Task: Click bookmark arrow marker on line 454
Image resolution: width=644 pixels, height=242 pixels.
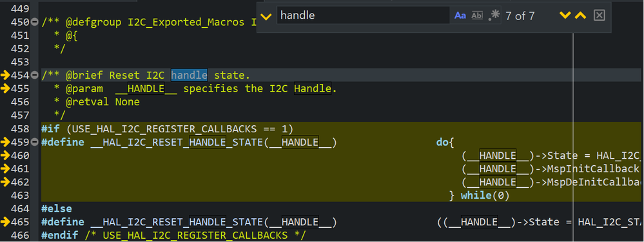Action: [x=5, y=76]
